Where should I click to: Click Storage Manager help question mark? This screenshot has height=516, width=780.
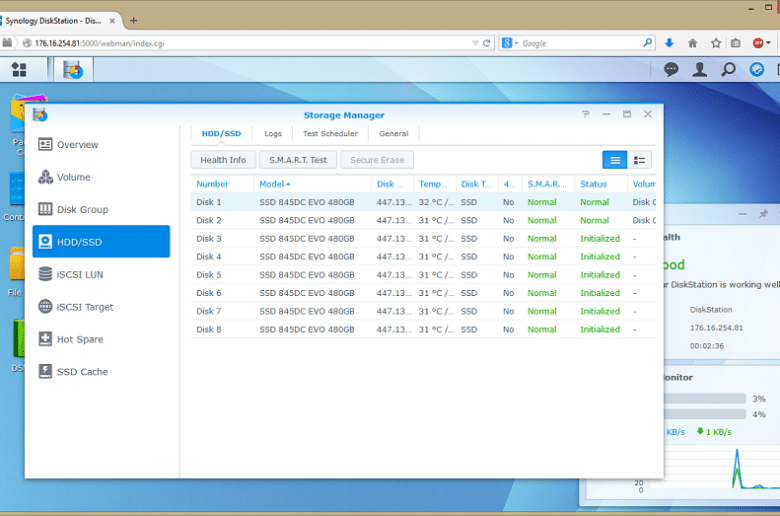[585, 114]
